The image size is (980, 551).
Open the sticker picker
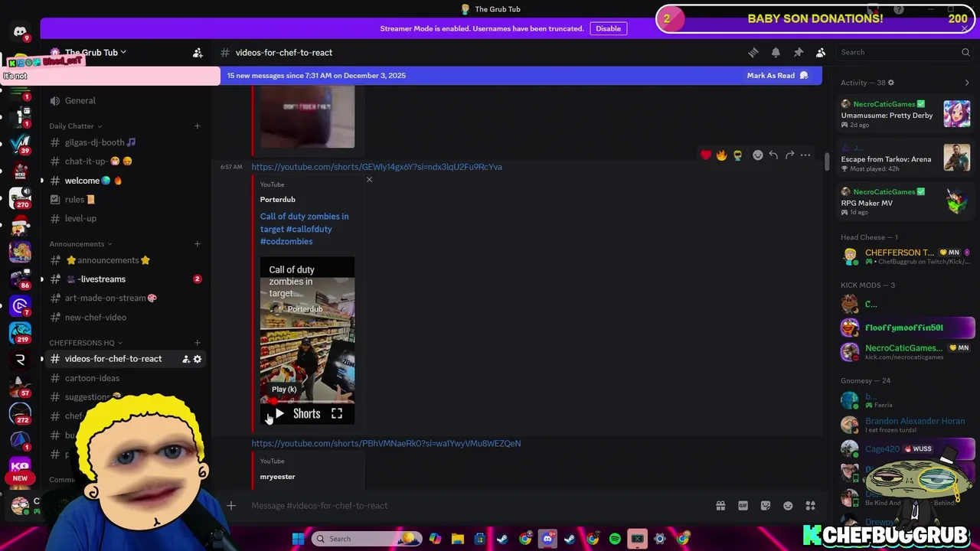(766, 506)
